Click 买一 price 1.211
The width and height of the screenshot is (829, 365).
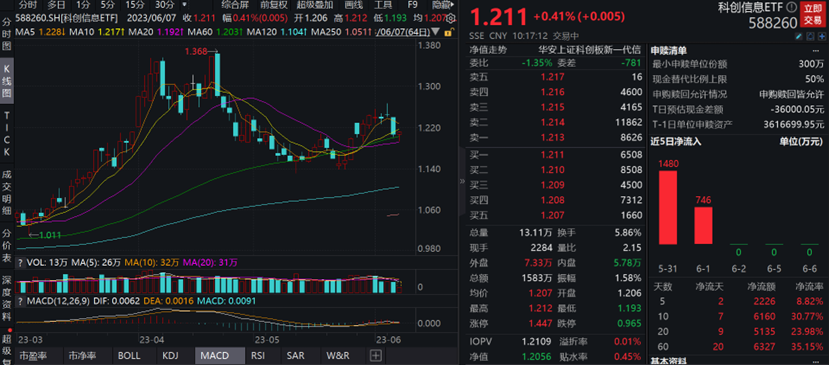coord(551,155)
